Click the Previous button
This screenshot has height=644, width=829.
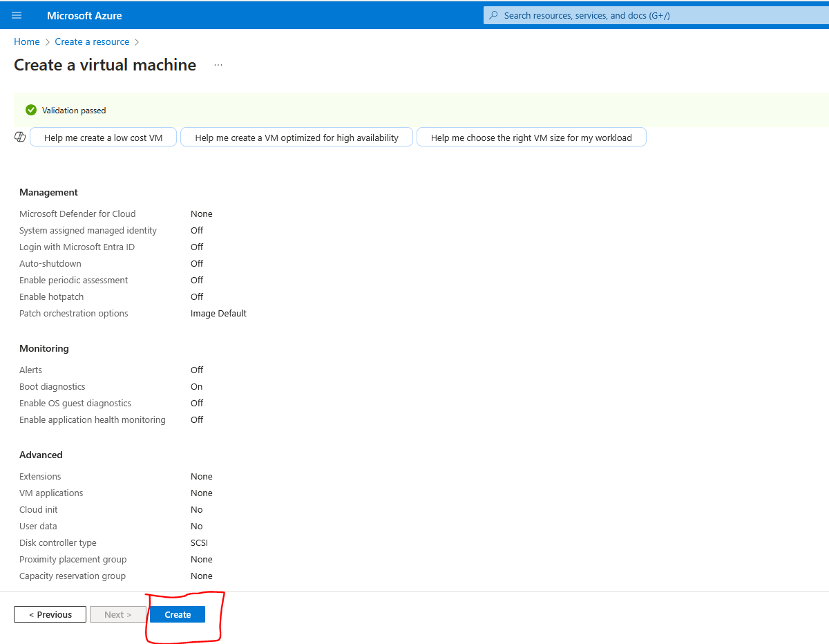50,614
